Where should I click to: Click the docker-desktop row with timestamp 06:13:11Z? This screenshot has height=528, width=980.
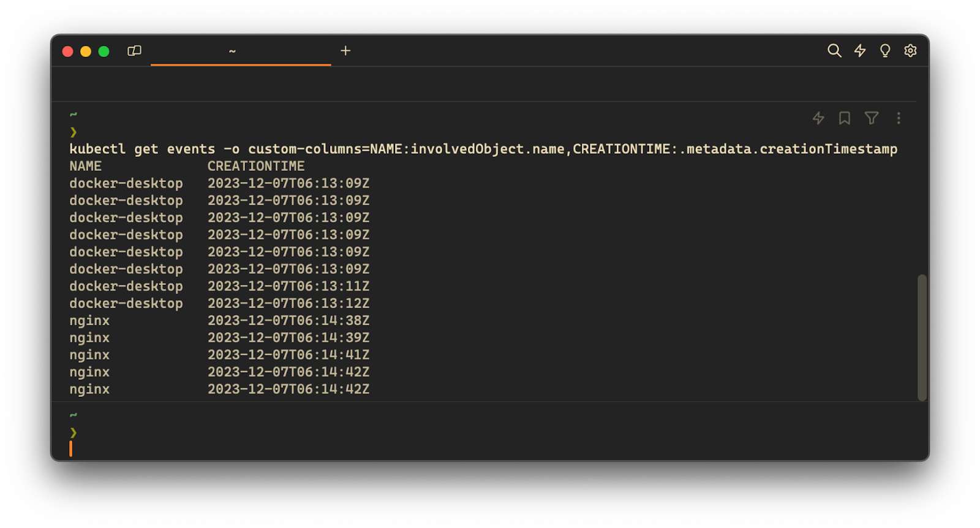[126, 286]
